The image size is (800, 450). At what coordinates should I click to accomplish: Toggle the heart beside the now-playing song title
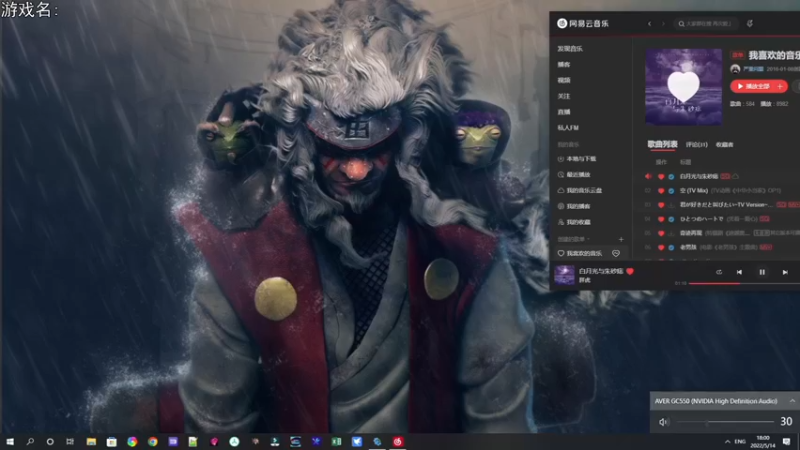point(630,271)
